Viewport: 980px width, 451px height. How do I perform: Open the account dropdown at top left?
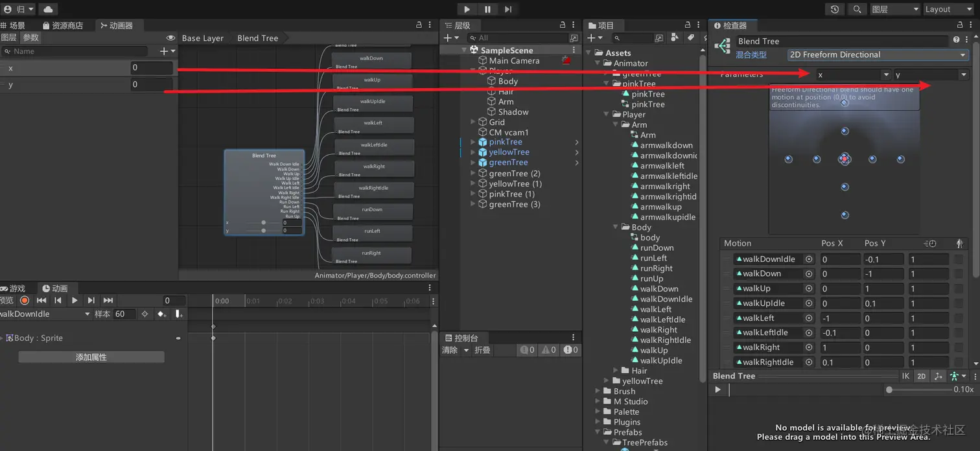click(x=18, y=9)
